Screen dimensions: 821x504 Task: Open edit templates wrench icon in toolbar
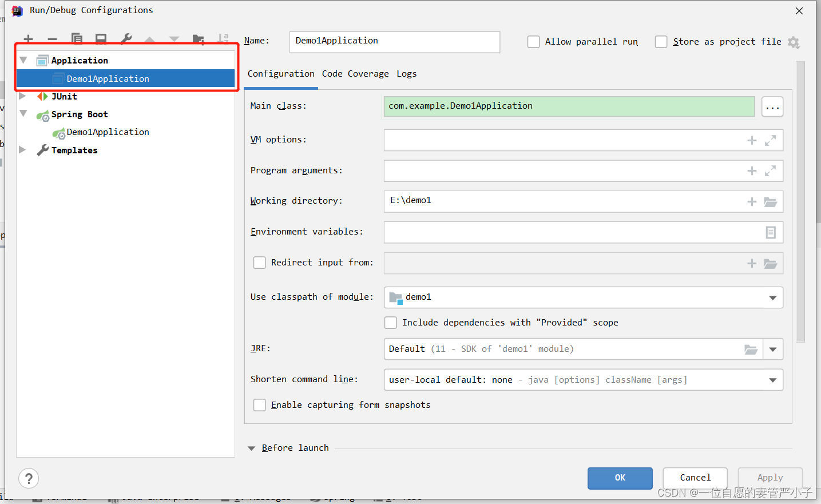pos(126,39)
